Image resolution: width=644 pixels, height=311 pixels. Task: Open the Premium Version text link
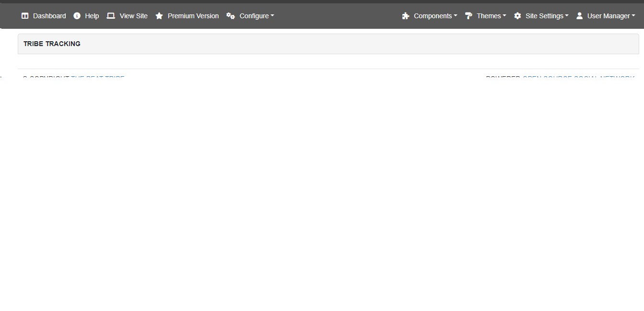(x=193, y=16)
